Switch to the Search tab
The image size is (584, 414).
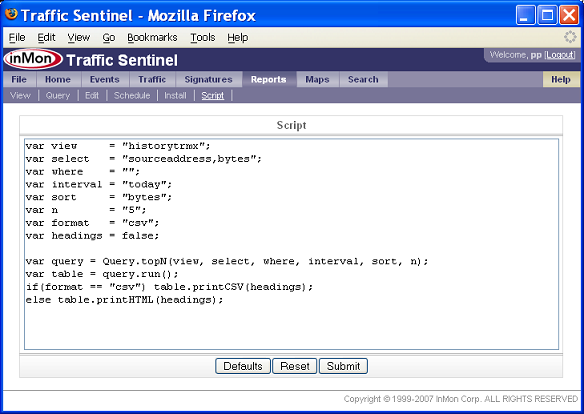[363, 79]
